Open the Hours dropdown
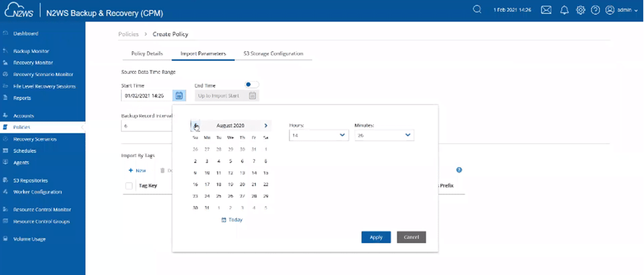 click(x=319, y=135)
